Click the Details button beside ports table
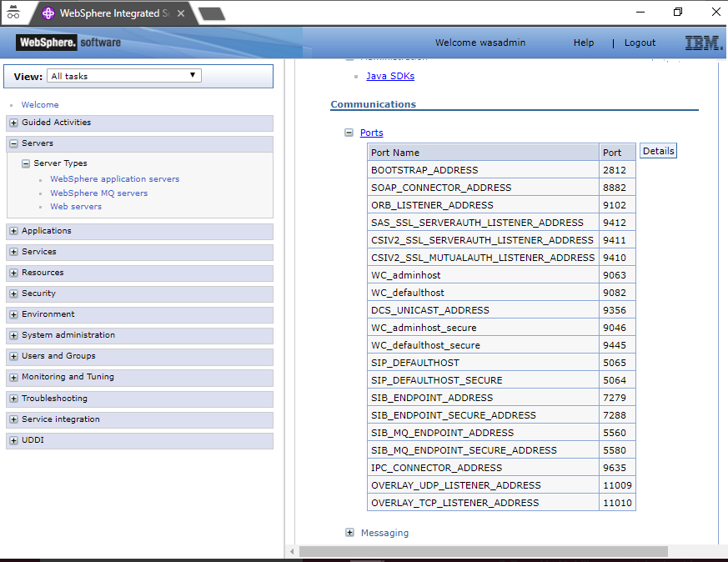The height and width of the screenshot is (562, 728). tap(658, 151)
